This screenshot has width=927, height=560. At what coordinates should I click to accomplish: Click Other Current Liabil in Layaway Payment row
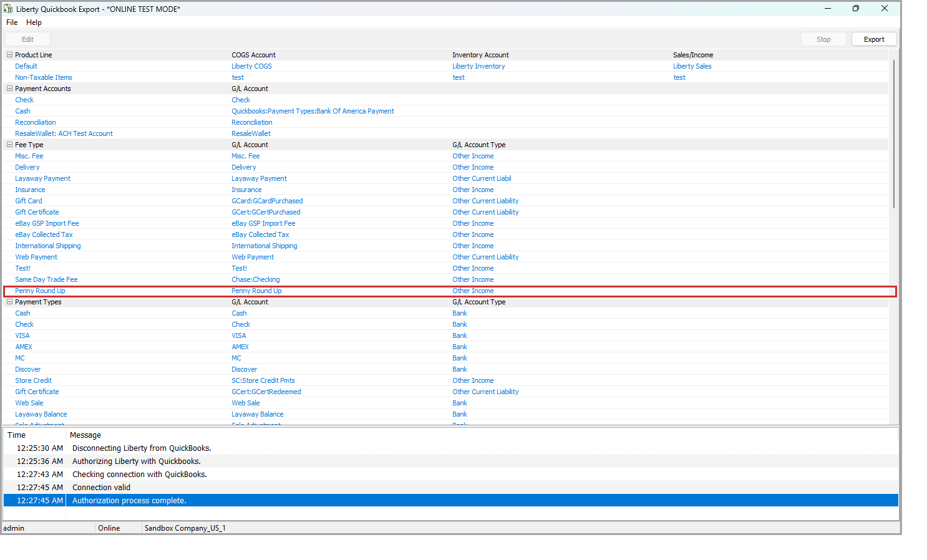tap(482, 178)
